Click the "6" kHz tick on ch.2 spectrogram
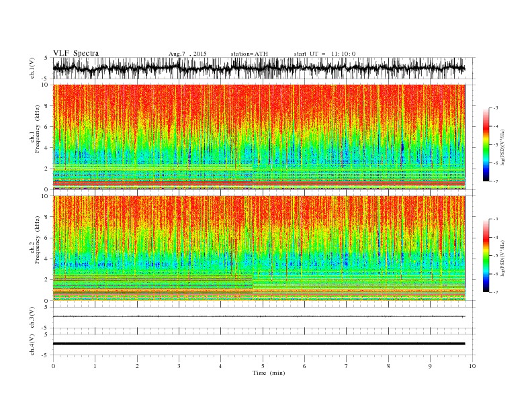Screen dimensions: 532x411 [x=46, y=238]
